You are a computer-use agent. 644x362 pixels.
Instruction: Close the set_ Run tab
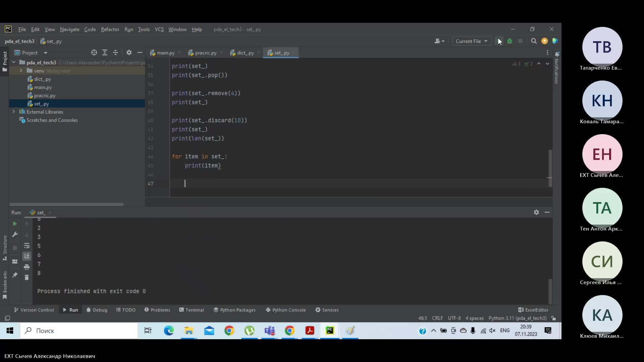point(50,213)
